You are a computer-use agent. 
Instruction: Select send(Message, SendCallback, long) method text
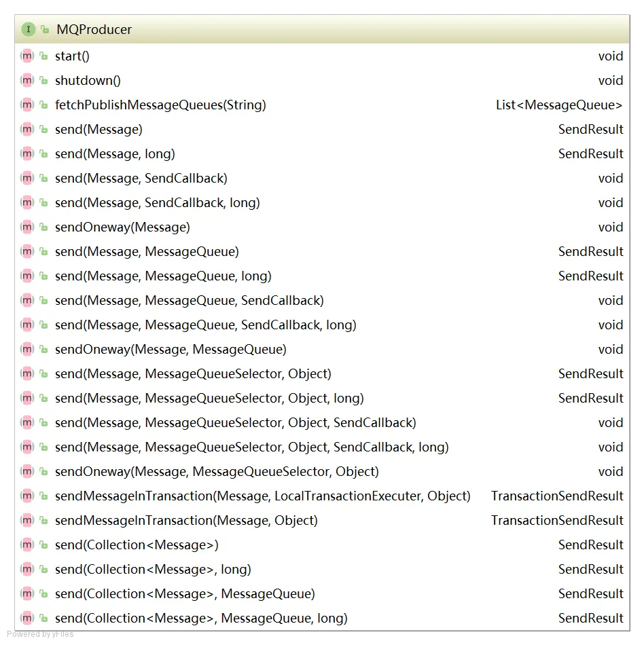click(158, 202)
